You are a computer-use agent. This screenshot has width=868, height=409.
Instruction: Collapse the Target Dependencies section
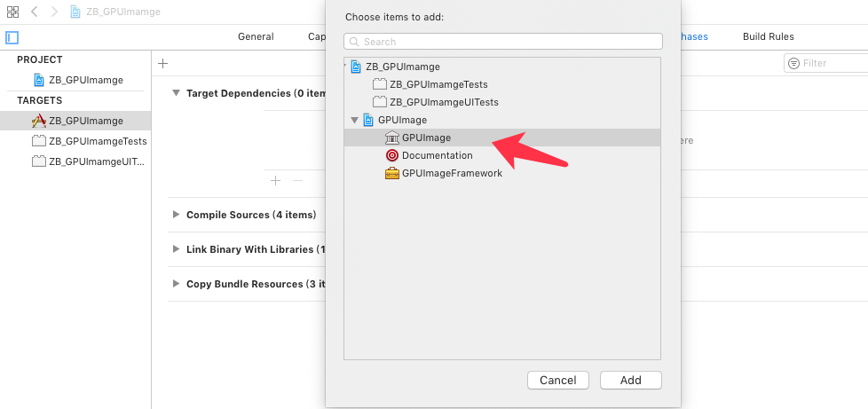pos(176,93)
